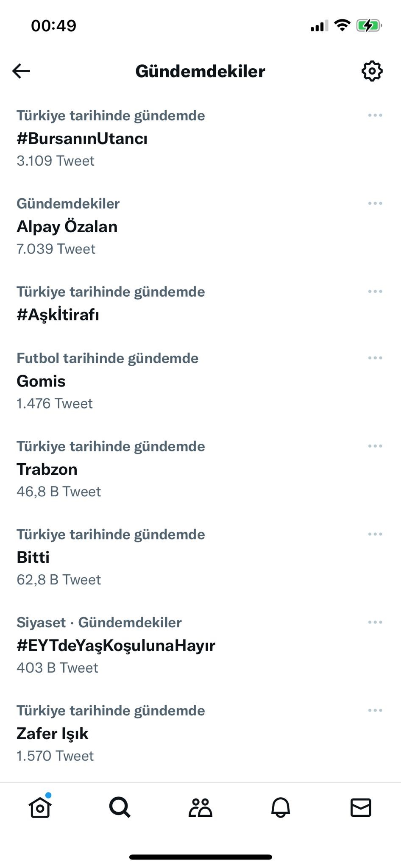Screen dimensions: 401x868
Task: View #EYTdeYaşKoşulunaHayır politics trend
Action: pos(116,645)
